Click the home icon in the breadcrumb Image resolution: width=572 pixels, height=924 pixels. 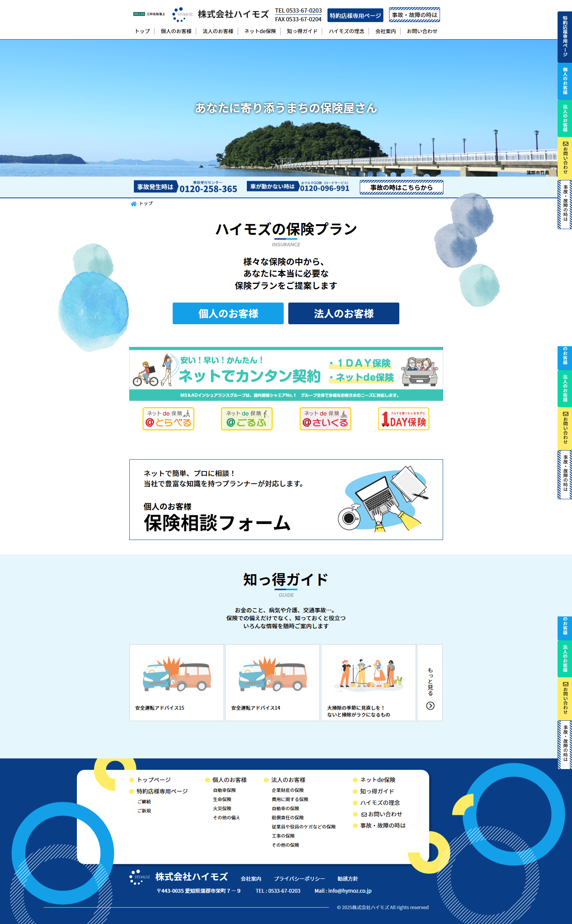pos(133,204)
